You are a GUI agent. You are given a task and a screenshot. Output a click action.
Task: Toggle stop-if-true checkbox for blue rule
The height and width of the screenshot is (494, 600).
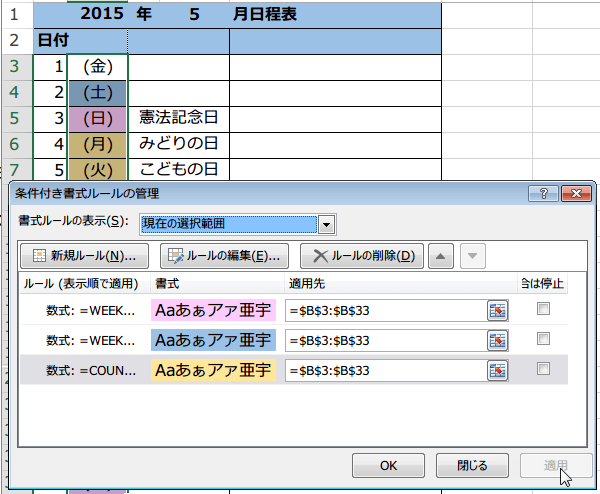click(x=543, y=340)
